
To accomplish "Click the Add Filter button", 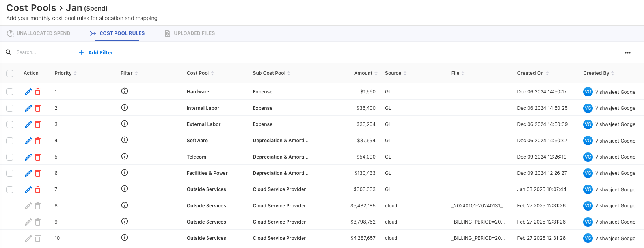I will (96, 52).
